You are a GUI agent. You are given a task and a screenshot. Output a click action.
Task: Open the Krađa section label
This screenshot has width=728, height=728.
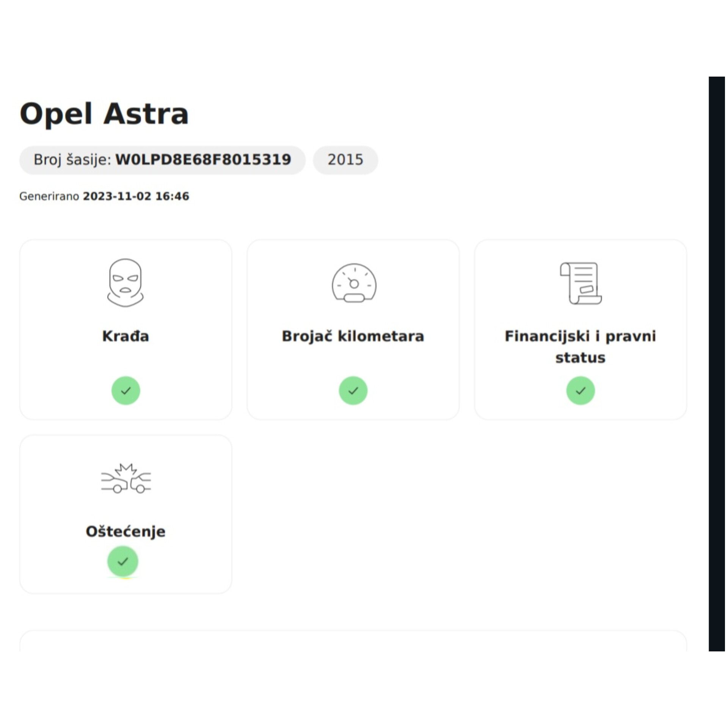click(x=126, y=336)
